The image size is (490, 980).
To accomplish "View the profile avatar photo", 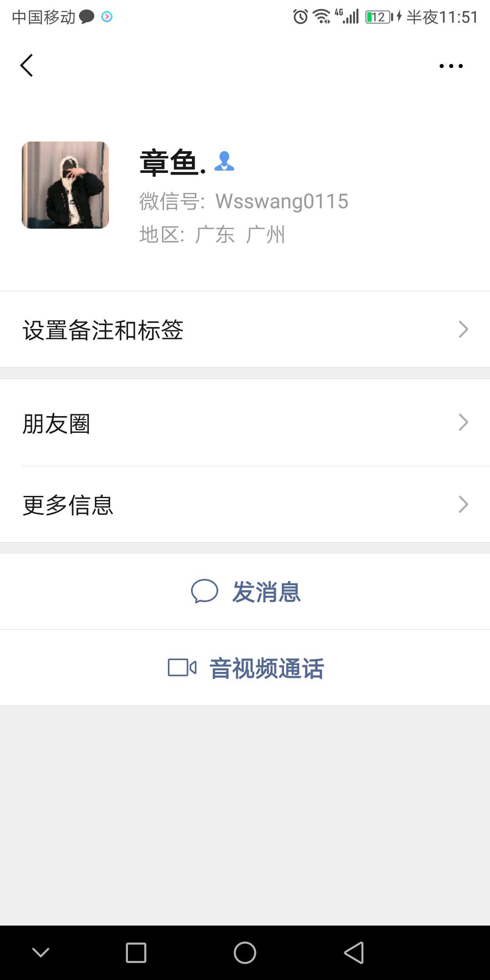I will point(65,185).
